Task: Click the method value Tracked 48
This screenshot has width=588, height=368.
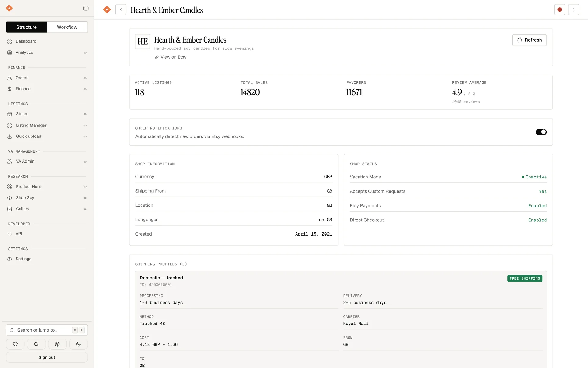Action: [x=152, y=324]
